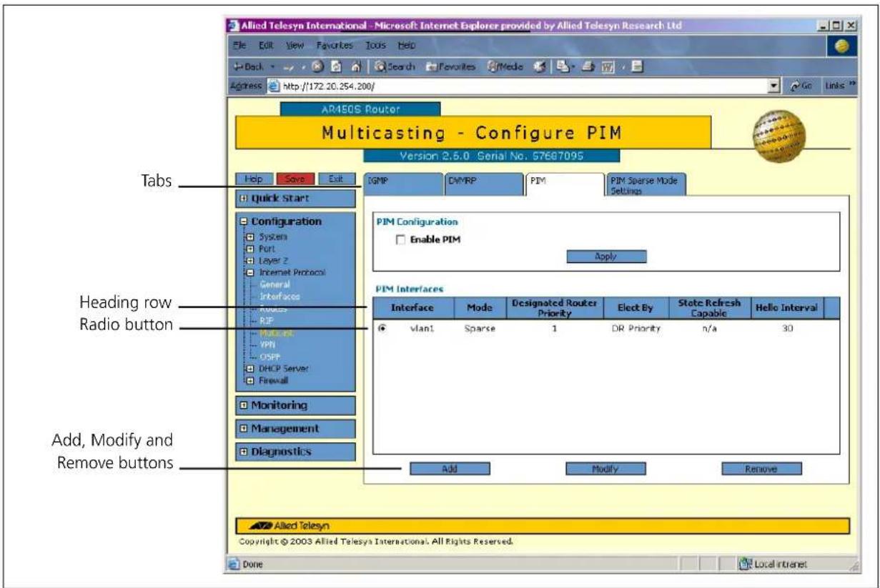Expand the System tree node
The width and height of the screenshot is (880, 588).
(251, 236)
